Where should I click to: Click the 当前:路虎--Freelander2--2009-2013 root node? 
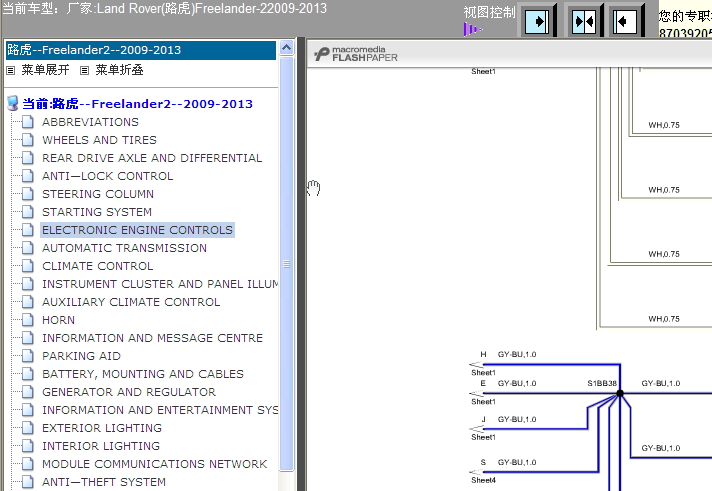[138, 104]
